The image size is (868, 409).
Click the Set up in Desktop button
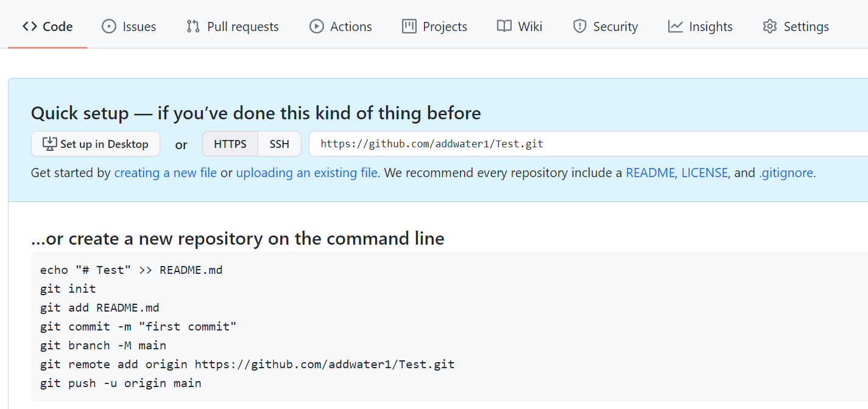click(x=96, y=144)
